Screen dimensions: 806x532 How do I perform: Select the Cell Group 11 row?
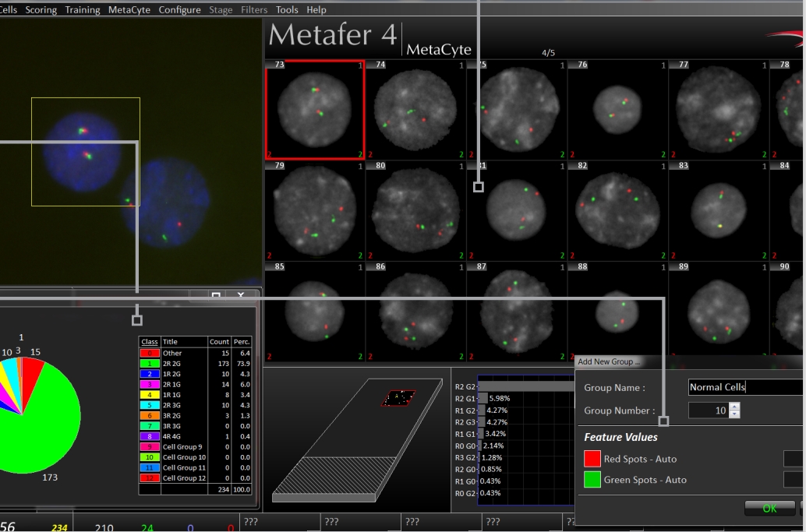pyautogui.click(x=196, y=468)
